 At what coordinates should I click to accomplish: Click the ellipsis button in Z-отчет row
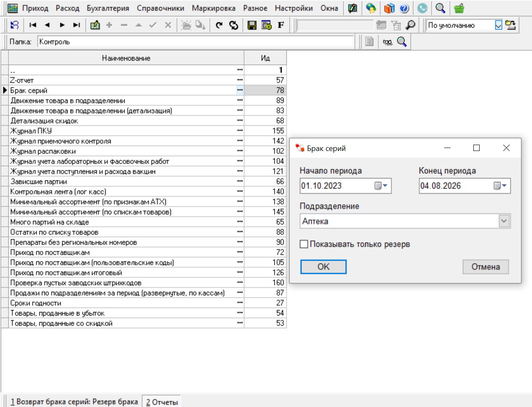240,80
